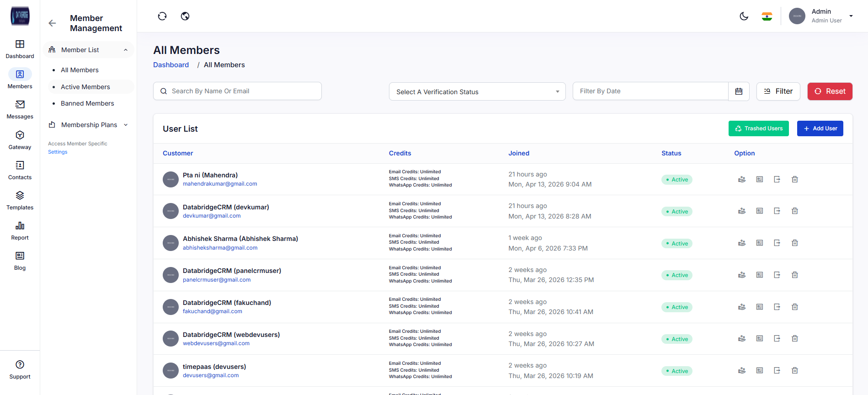Open the India flag language selector
The height and width of the screenshot is (395, 868).
click(x=767, y=16)
